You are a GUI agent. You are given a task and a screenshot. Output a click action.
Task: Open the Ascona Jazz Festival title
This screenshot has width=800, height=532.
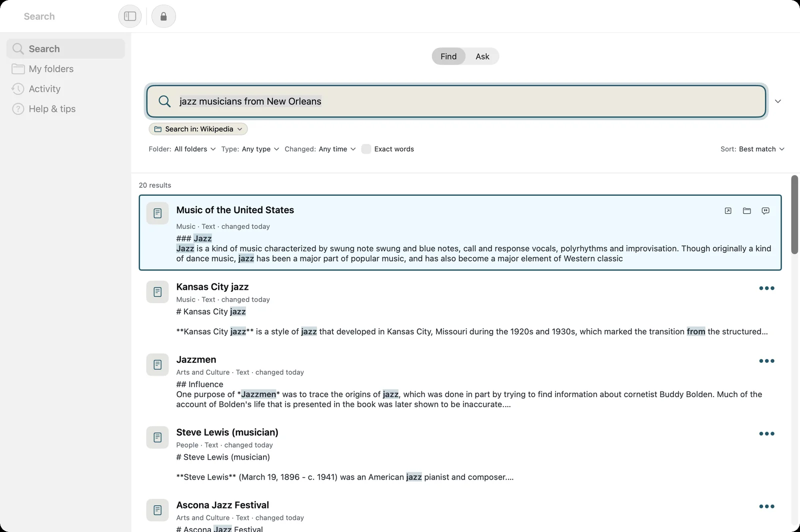(222, 505)
